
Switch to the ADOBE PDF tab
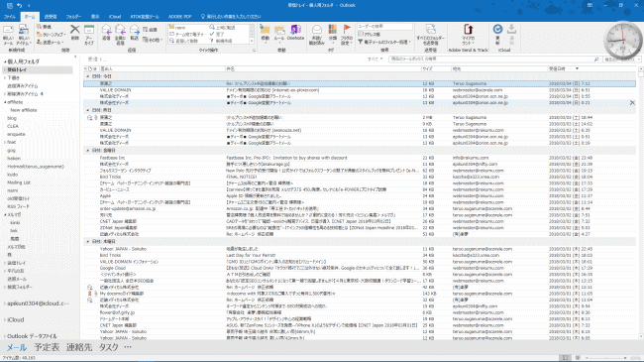[180, 17]
